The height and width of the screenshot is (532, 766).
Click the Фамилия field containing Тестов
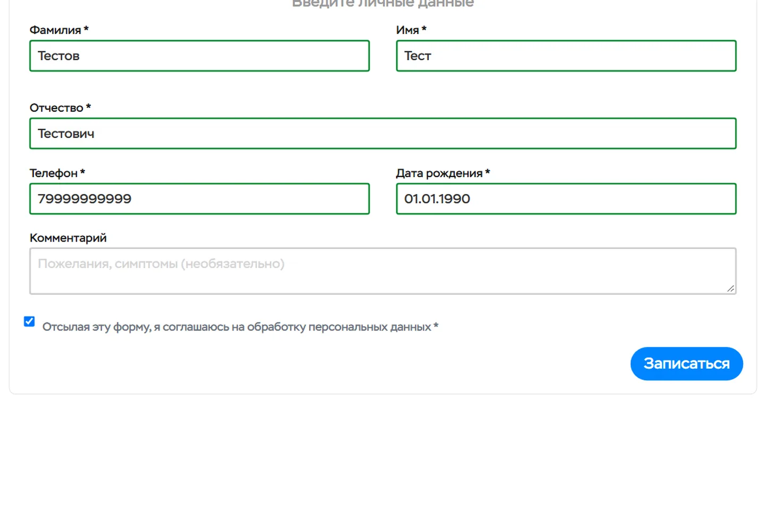click(x=199, y=56)
